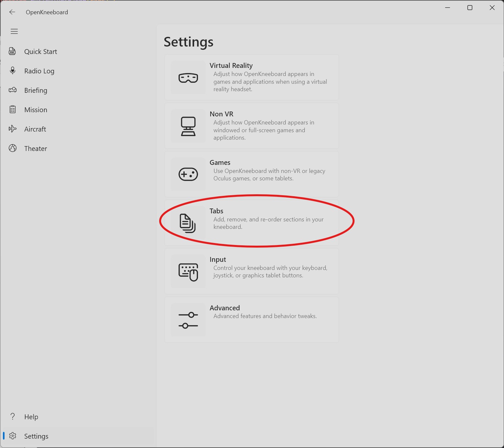Click the Mission clipboard icon
The image size is (504, 448).
[x=13, y=109]
